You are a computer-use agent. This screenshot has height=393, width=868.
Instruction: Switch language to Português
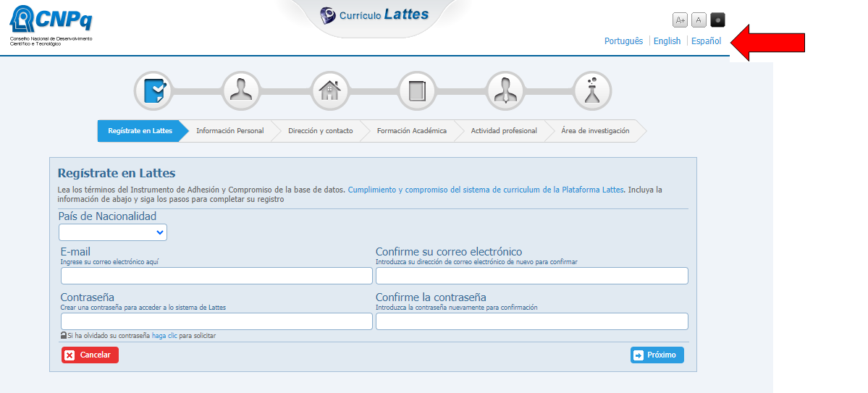[x=623, y=41]
